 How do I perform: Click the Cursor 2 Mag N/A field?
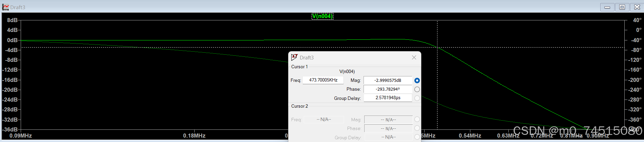[x=388, y=120]
